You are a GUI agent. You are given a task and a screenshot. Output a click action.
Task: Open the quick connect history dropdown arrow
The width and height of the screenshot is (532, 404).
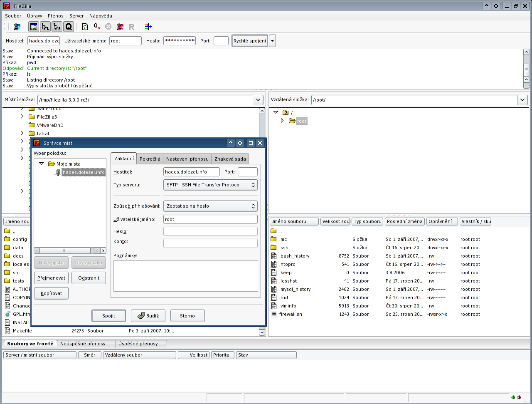272,41
